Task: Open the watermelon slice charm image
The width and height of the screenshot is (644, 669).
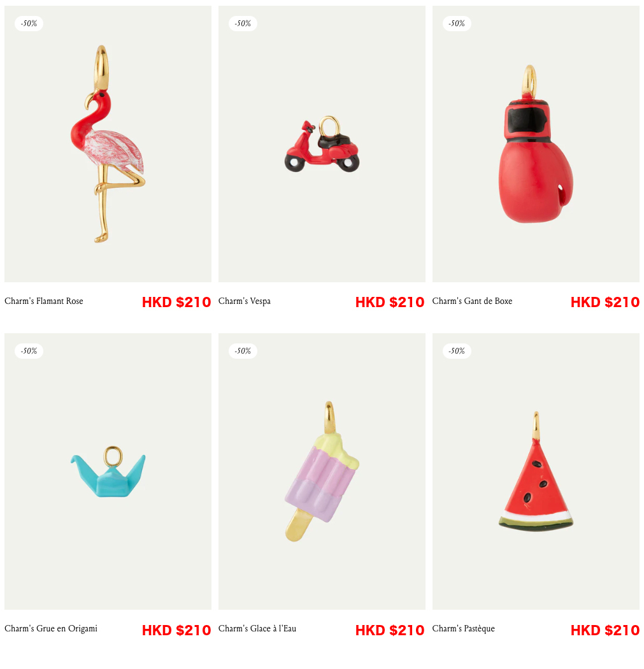Action: point(536,471)
